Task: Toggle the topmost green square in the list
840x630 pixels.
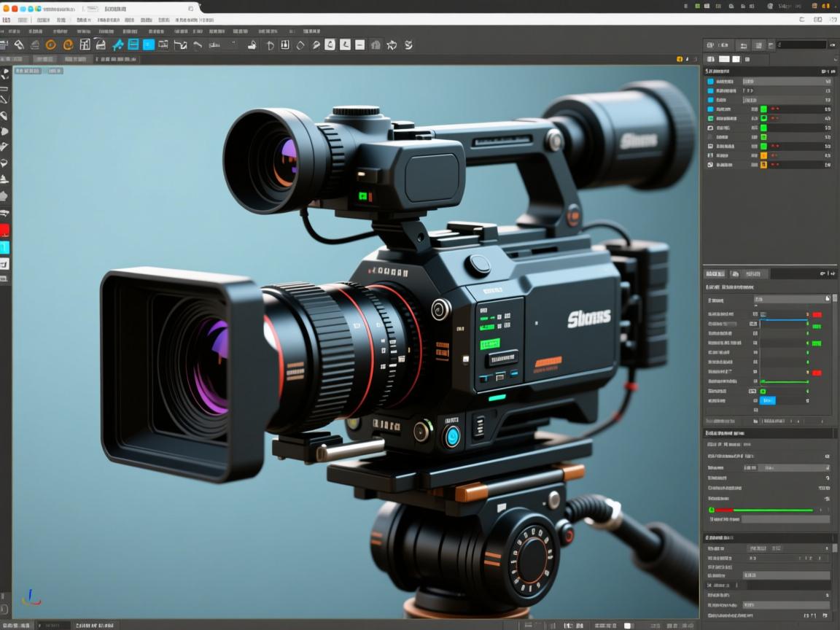Action: pos(763,109)
